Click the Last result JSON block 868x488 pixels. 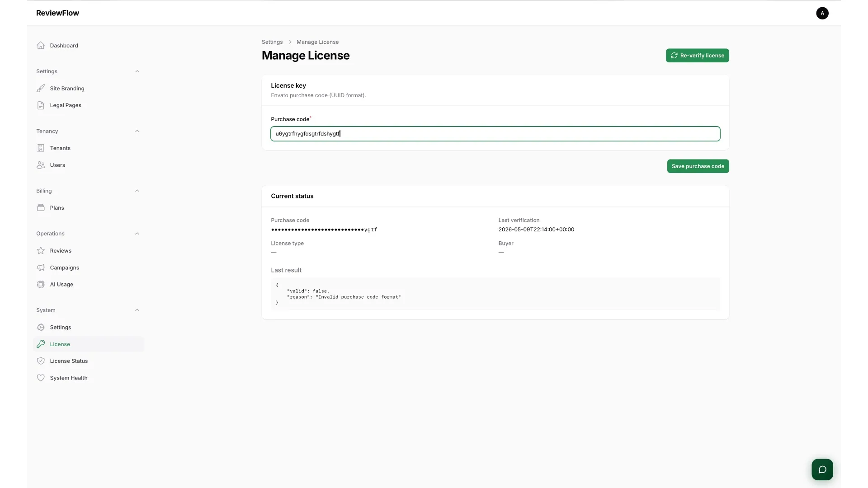495,294
